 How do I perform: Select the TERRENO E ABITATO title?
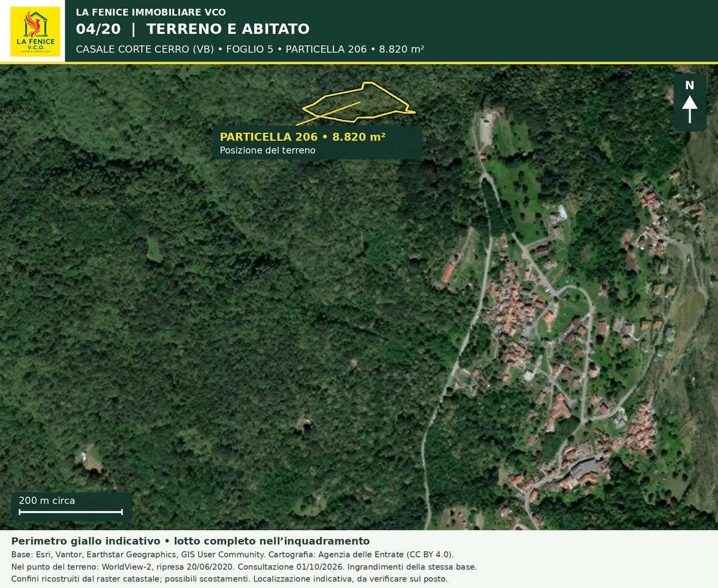click(x=228, y=29)
